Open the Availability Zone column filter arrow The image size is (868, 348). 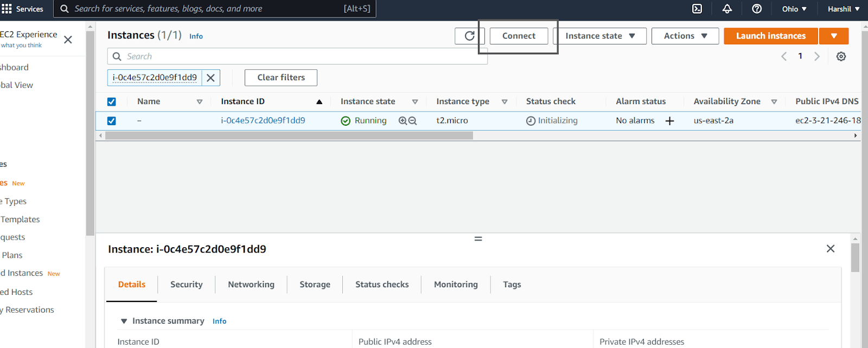774,102
